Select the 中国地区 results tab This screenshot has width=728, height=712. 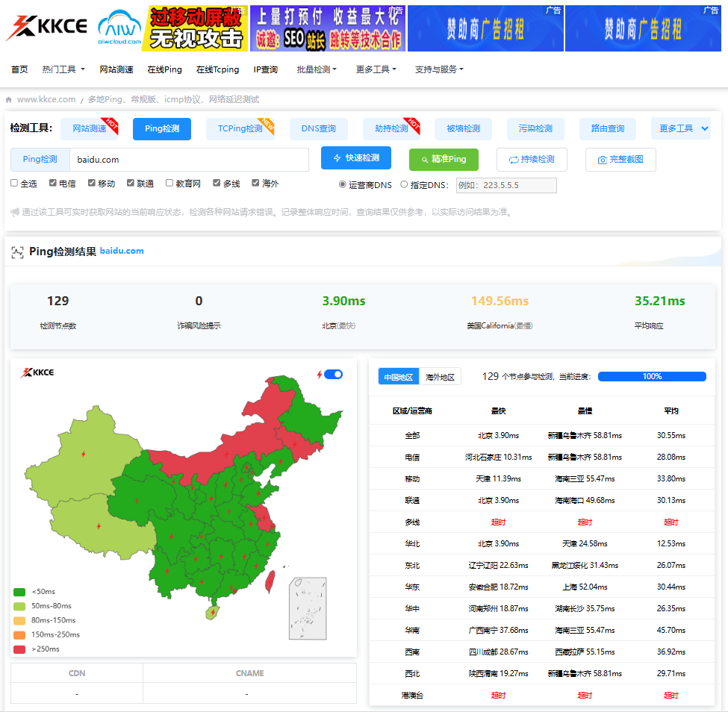pos(399,377)
